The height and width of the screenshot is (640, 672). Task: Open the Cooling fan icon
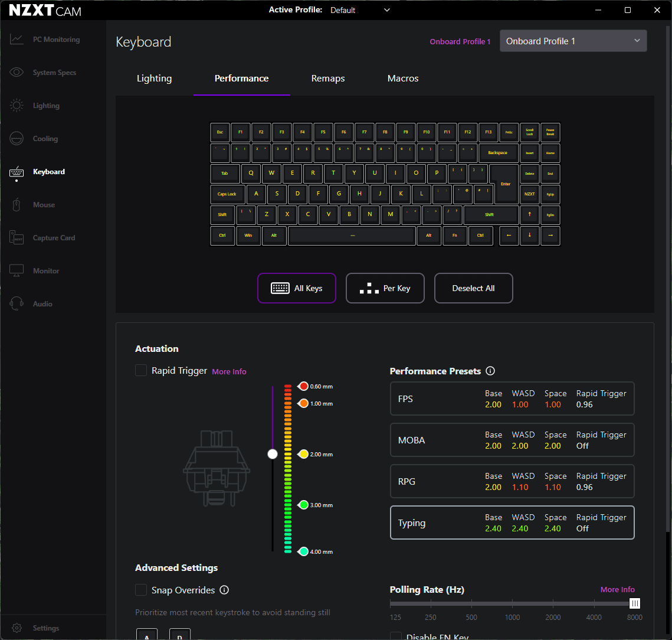(x=17, y=139)
